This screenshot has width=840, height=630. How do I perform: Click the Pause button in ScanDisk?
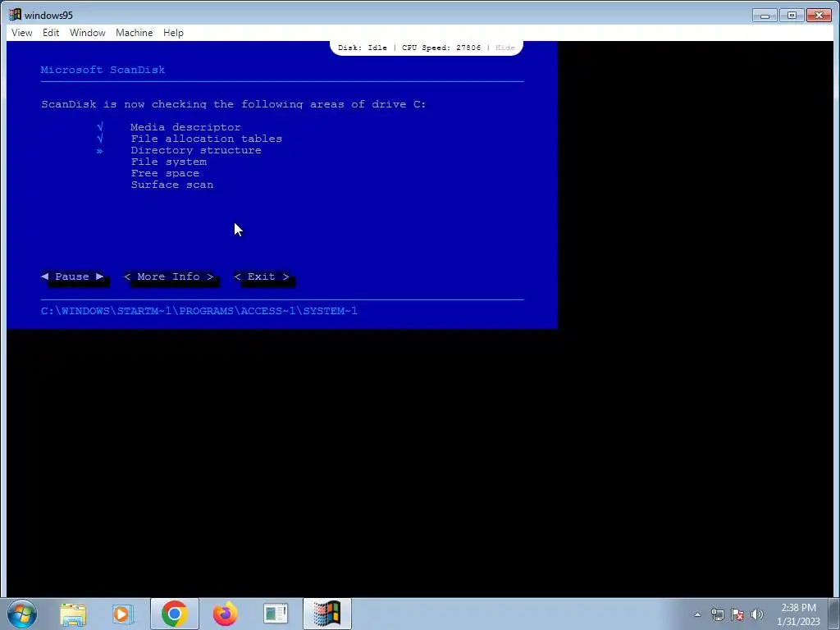click(x=72, y=276)
